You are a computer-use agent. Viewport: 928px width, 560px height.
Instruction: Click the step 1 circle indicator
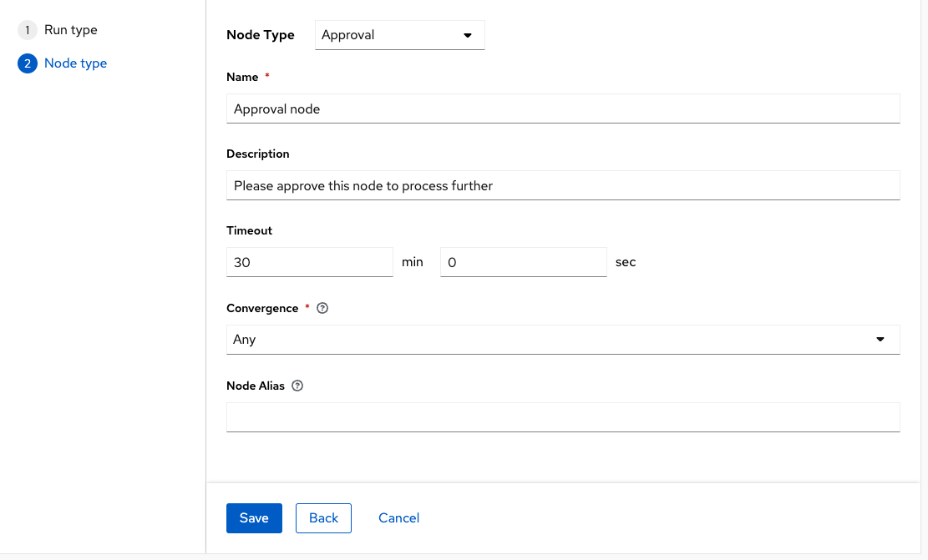pyautogui.click(x=27, y=29)
